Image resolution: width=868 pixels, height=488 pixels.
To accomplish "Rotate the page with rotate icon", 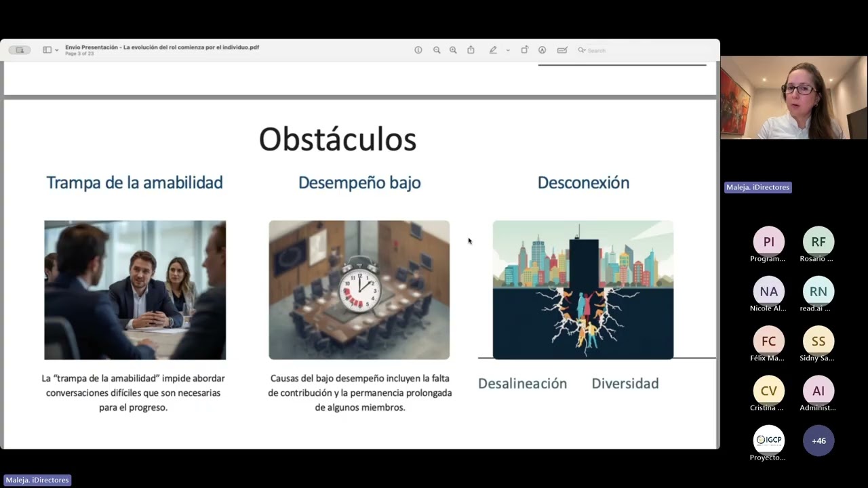I will (x=524, y=50).
